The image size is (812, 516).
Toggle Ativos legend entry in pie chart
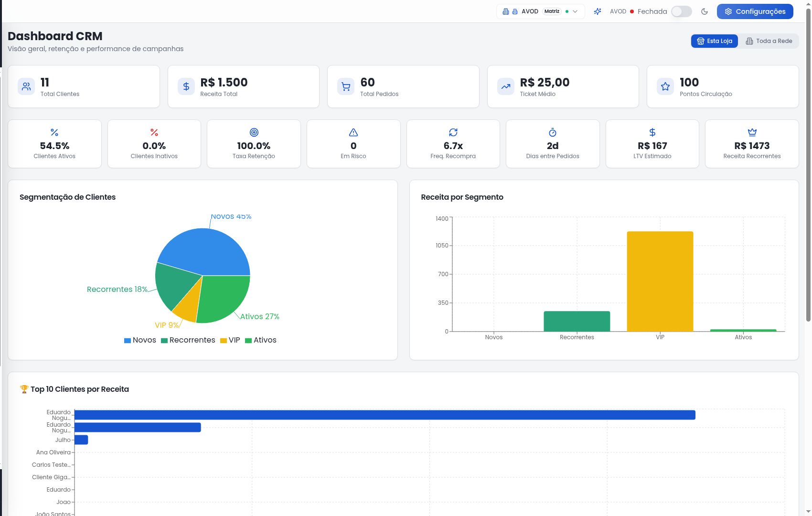tap(261, 340)
